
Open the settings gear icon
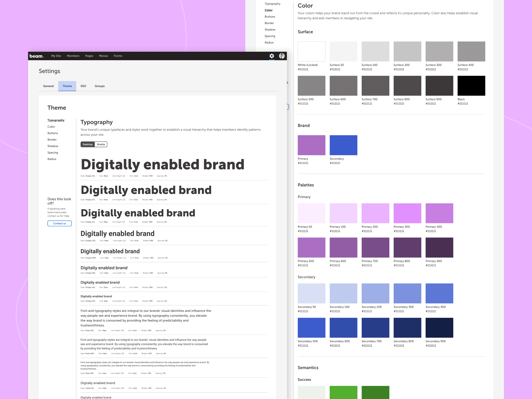point(272,56)
